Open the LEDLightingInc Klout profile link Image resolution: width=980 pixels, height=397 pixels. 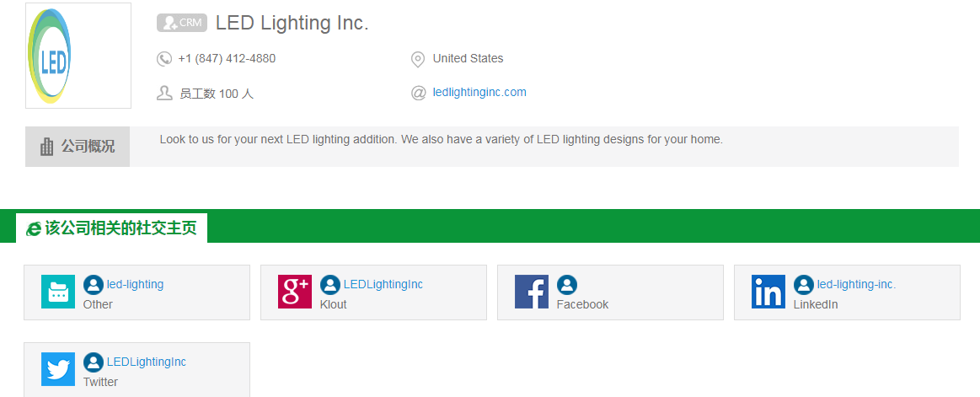(383, 284)
